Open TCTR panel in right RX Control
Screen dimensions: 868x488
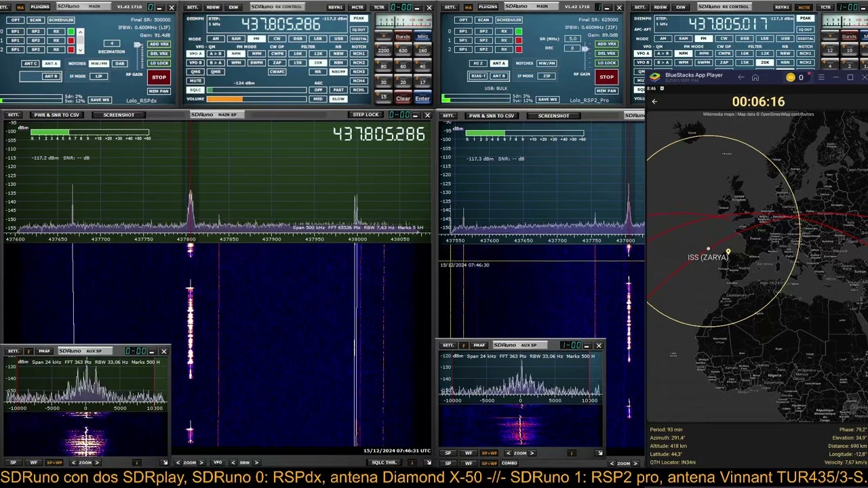825,7
